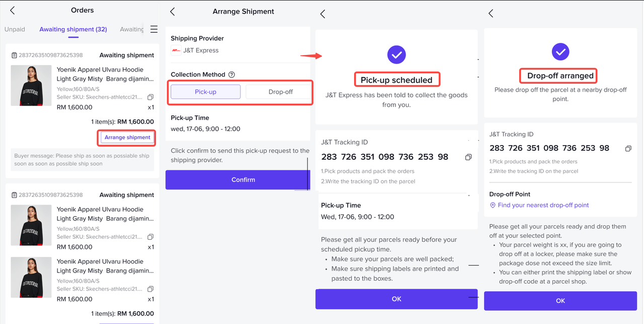Open Collection Method help icon
Image resolution: width=644 pixels, height=324 pixels.
[232, 75]
